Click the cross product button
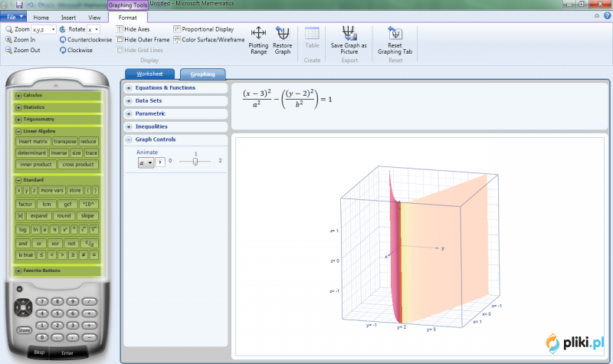 (x=78, y=165)
